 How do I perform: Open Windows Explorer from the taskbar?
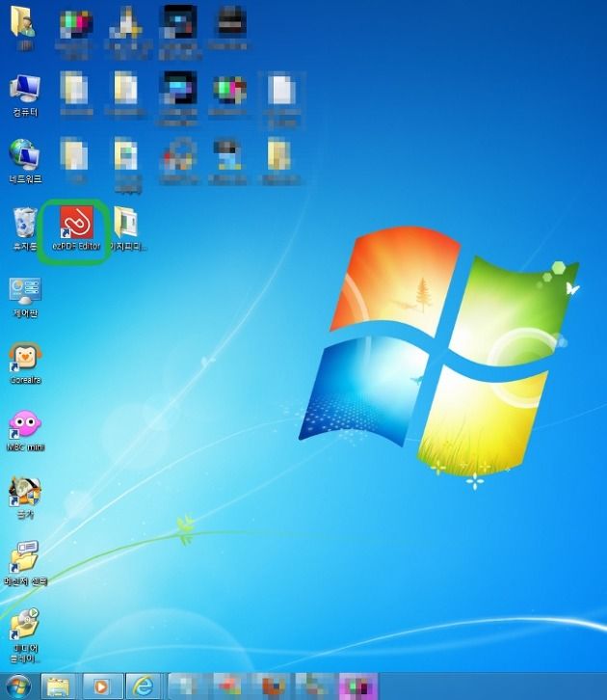[59, 687]
